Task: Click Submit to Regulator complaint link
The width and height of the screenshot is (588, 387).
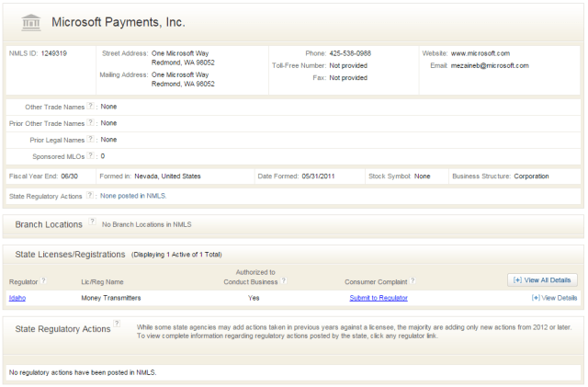Action: pyautogui.click(x=379, y=298)
